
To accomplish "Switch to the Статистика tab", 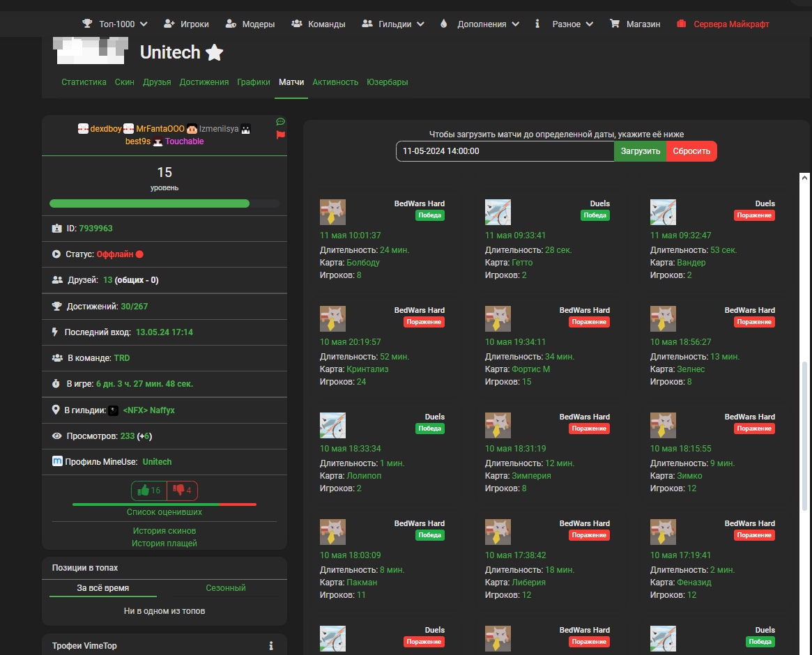I will 84,82.
